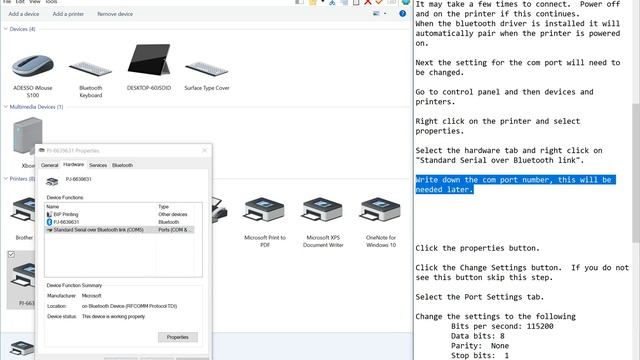Select the Microsoft Print to PDF printer
The width and height of the screenshot is (640, 360).
coord(264,209)
